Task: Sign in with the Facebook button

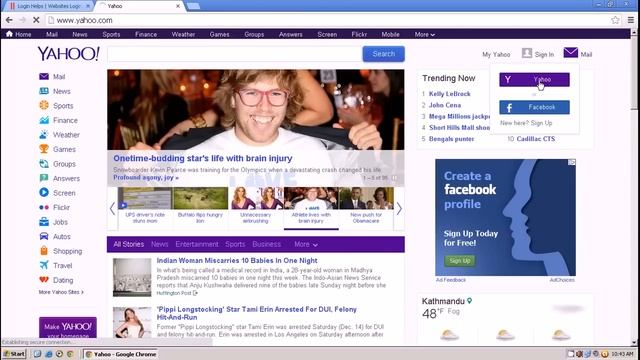Action: point(534,107)
